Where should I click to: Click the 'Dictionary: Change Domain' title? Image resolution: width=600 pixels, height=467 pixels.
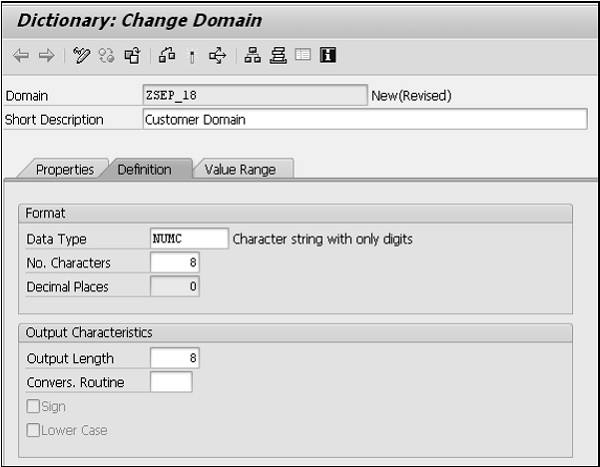click(x=140, y=21)
